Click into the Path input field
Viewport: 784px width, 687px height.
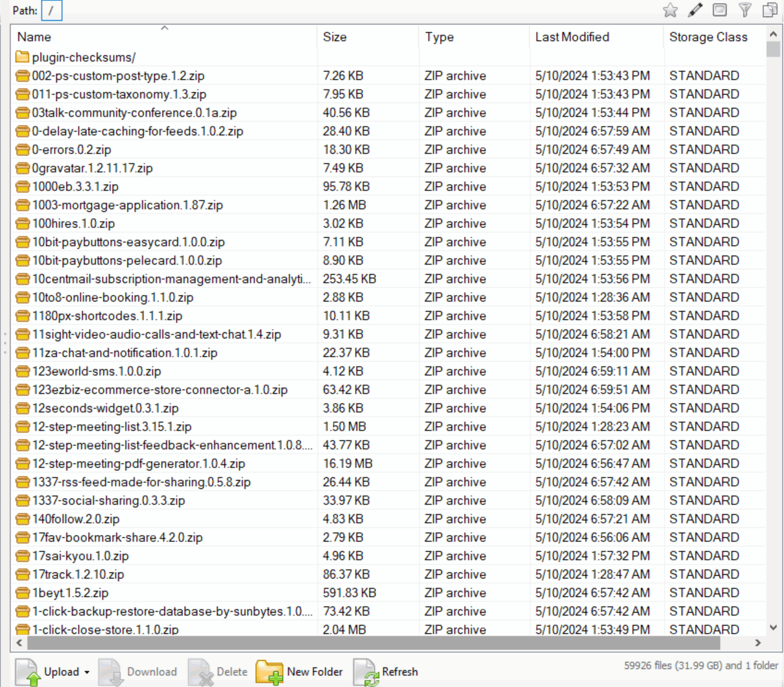coord(52,10)
